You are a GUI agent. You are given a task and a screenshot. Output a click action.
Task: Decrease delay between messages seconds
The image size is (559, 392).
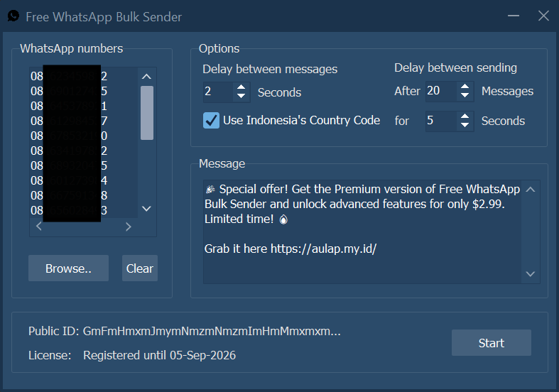click(241, 97)
